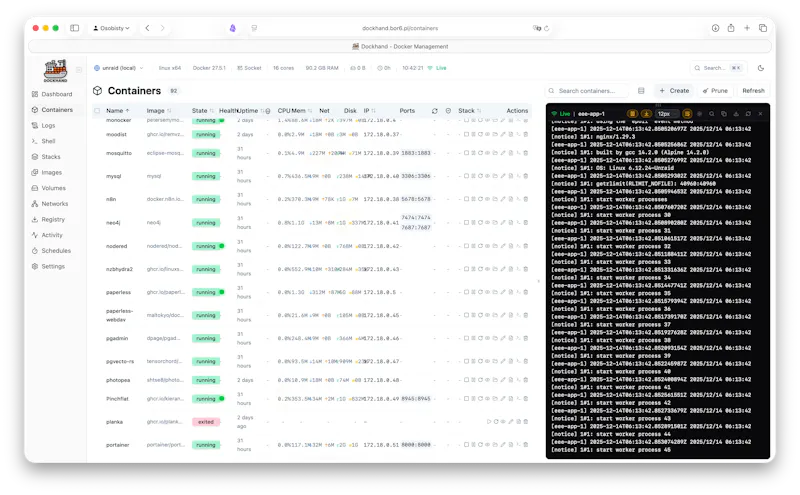Viewport: 800px width, 495px height.
Task: Open terminal for the pgadmin container
Action: pos(518,338)
